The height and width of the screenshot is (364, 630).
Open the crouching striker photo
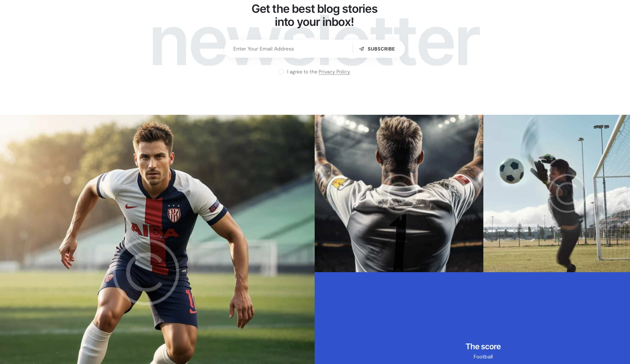(x=157, y=239)
